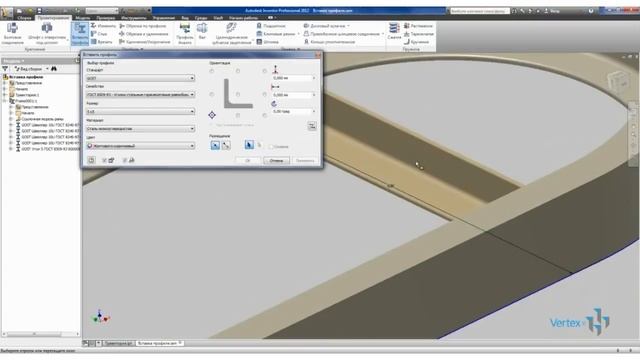Screen dimensions: 640x360
Task: Click the Применить (Apply) button
Action: (x=305, y=160)
